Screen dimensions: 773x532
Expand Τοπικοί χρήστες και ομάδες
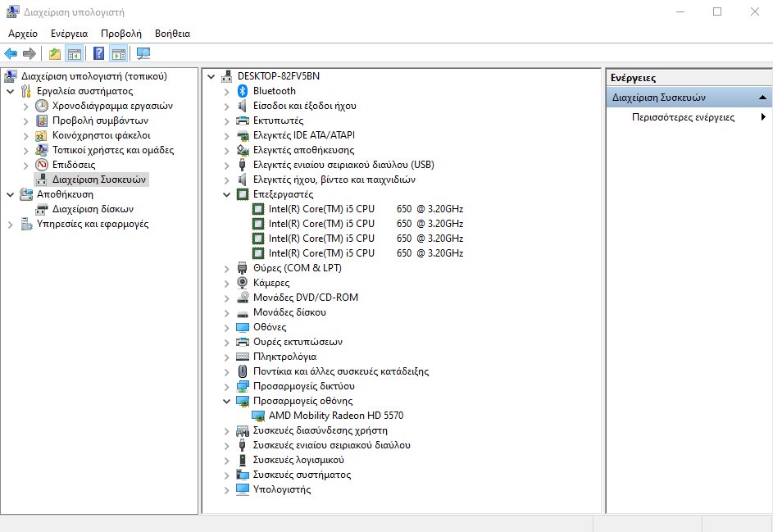25,150
